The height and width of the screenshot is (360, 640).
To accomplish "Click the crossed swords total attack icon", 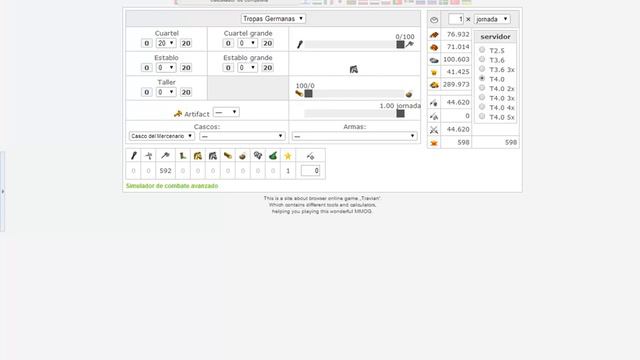I will click(x=434, y=130).
